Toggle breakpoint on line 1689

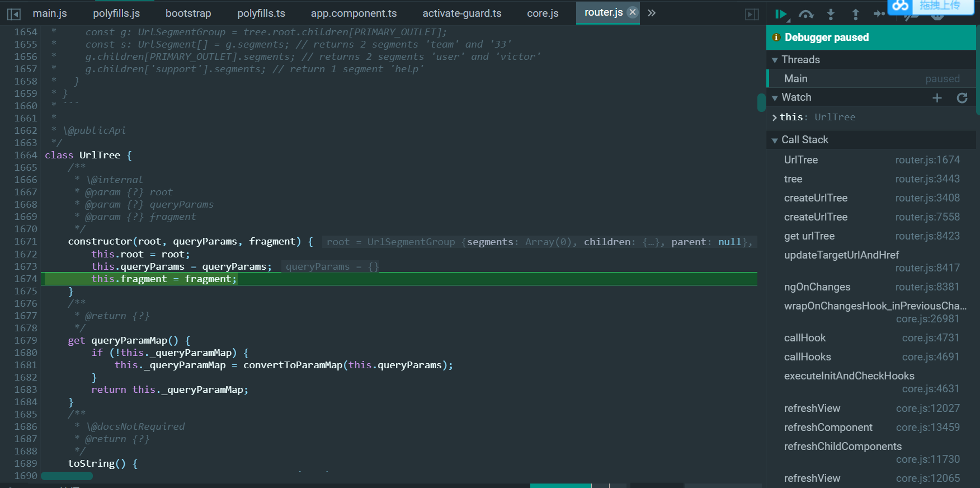point(26,463)
